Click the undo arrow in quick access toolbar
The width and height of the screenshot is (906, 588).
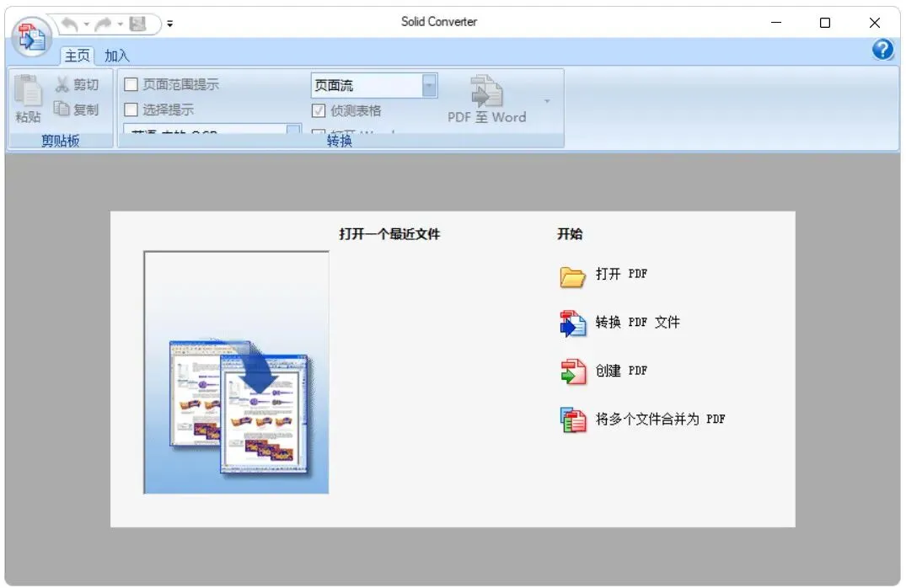pos(70,24)
